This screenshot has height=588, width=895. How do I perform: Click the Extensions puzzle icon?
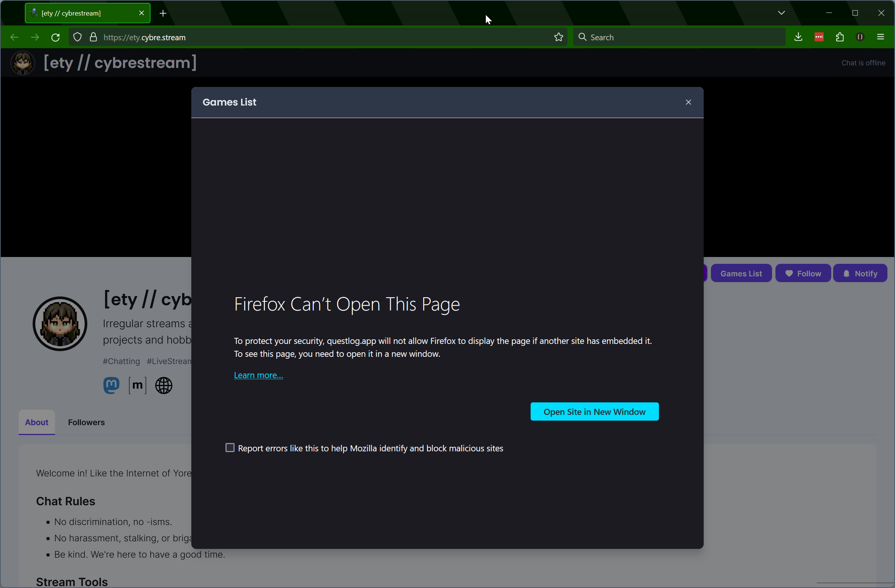click(840, 37)
